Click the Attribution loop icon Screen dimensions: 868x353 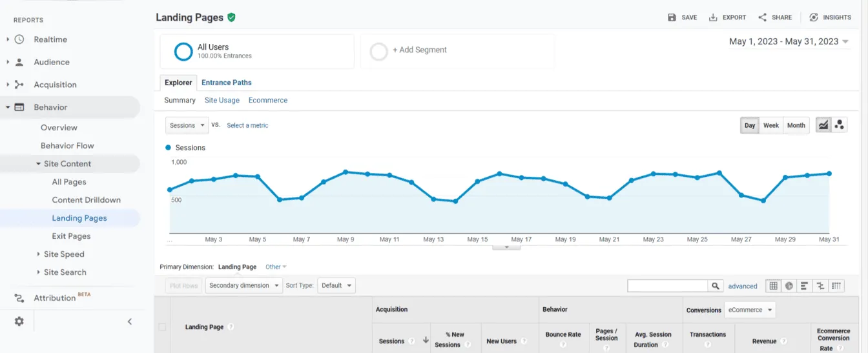click(x=19, y=298)
